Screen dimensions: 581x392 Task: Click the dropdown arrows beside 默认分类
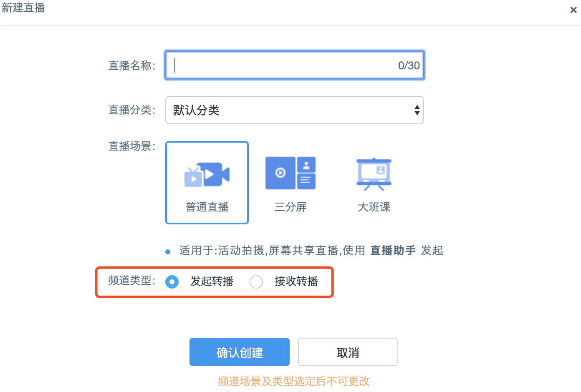coord(417,110)
